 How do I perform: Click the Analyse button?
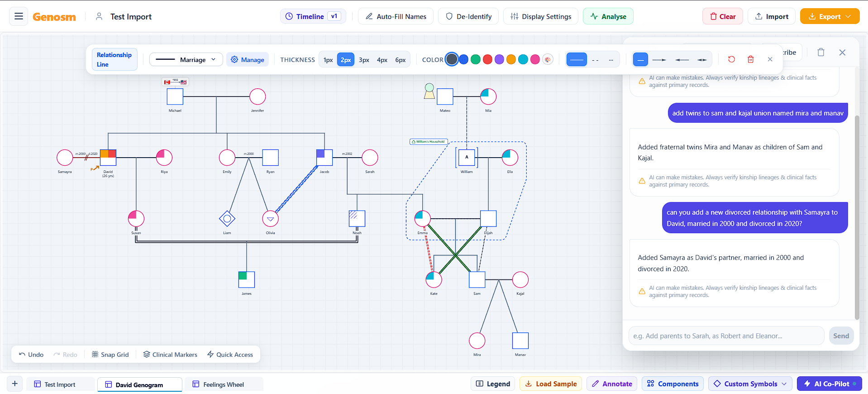[x=608, y=17]
